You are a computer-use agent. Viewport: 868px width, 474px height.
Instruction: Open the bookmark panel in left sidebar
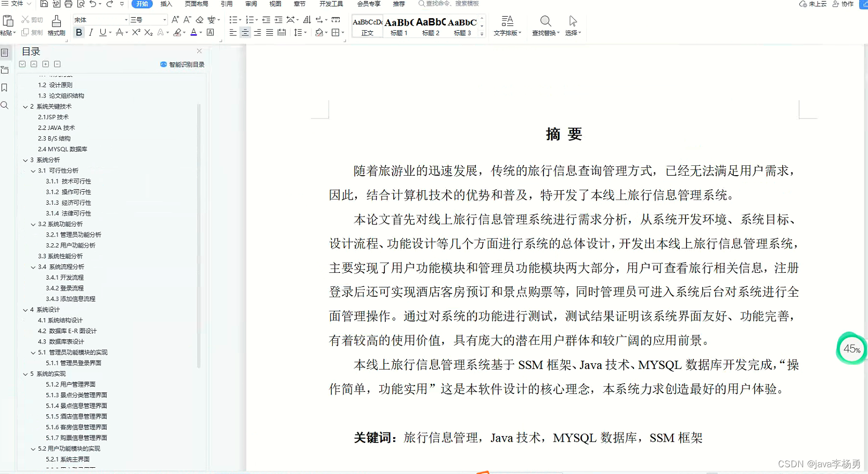[5, 88]
